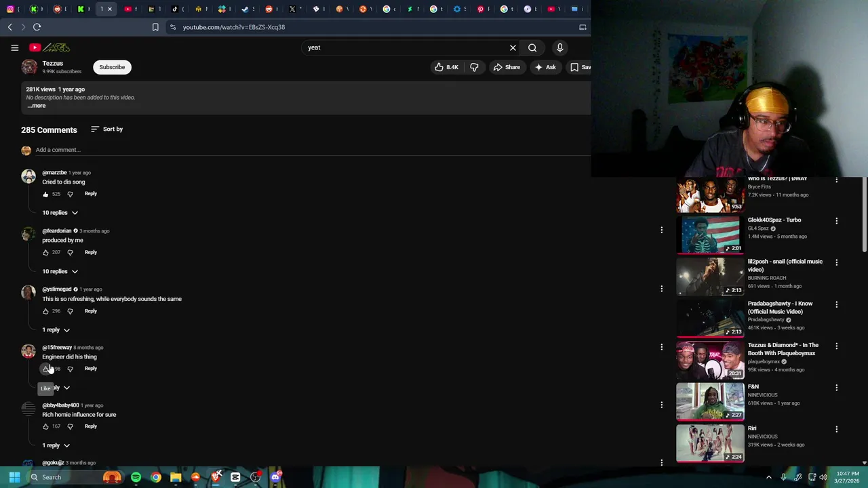Reply to @marztbe's comment

[x=90, y=194]
